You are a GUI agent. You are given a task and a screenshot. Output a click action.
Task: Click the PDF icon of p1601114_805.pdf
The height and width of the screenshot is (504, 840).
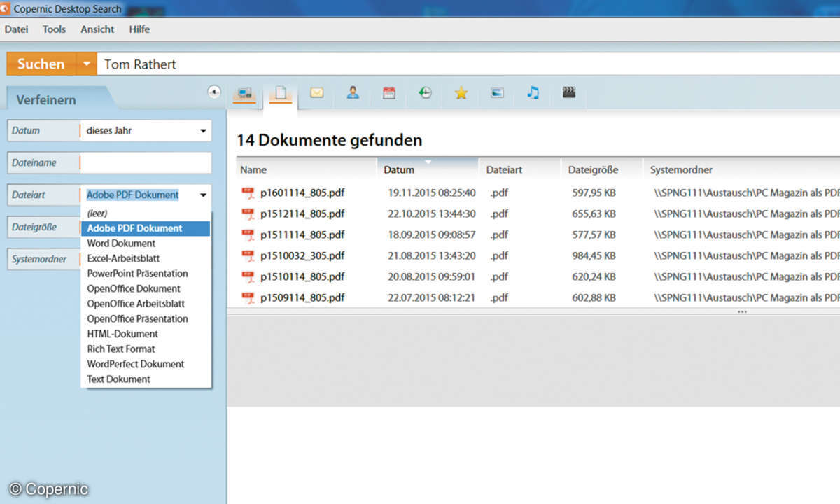pyautogui.click(x=248, y=192)
